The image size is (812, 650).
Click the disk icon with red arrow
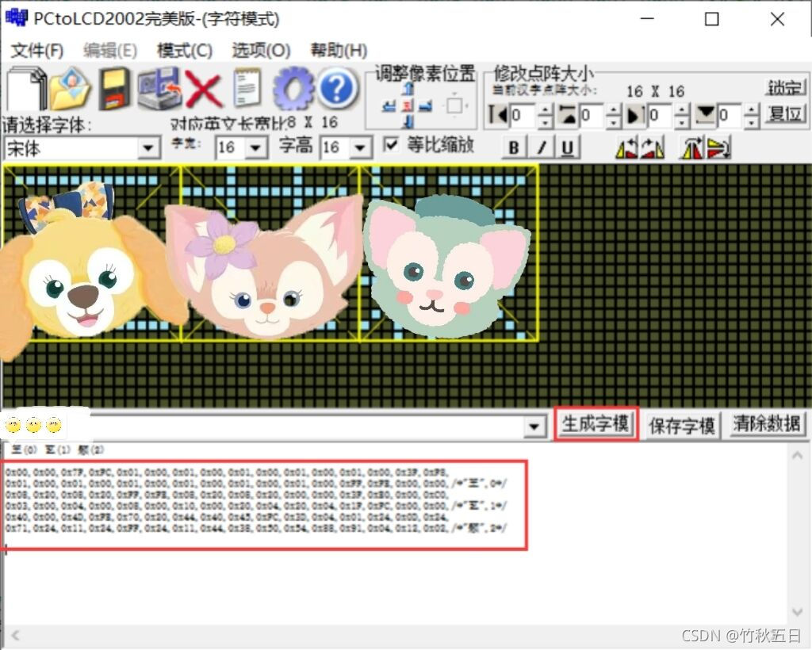pos(159,89)
